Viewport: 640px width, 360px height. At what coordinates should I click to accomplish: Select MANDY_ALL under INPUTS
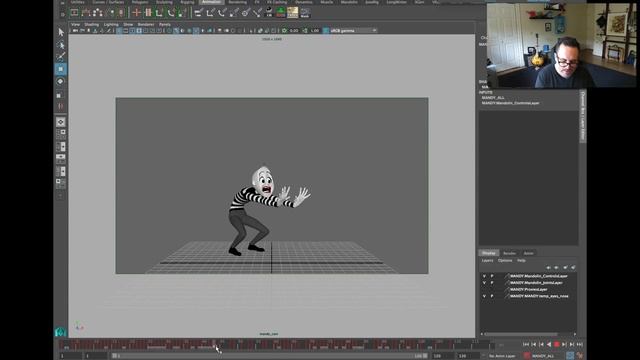493,98
